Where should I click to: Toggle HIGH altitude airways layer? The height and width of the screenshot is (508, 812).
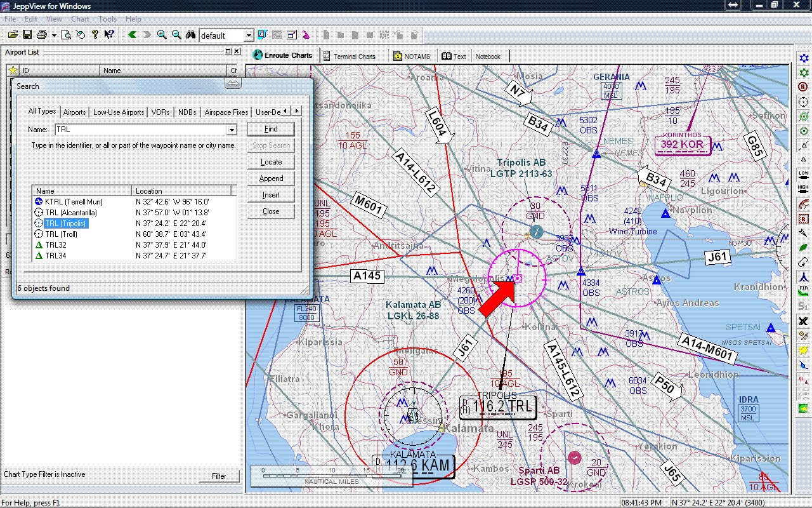[803, 189]
